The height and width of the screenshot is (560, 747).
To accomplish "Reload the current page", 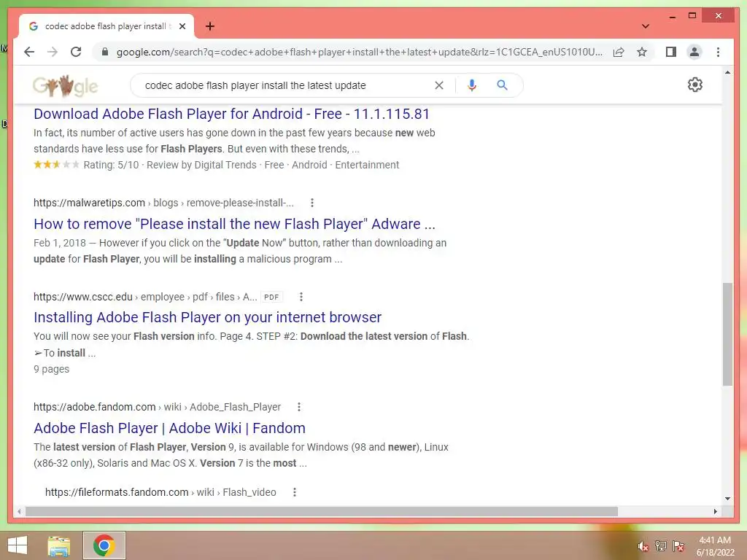I will tap(76, 52).
